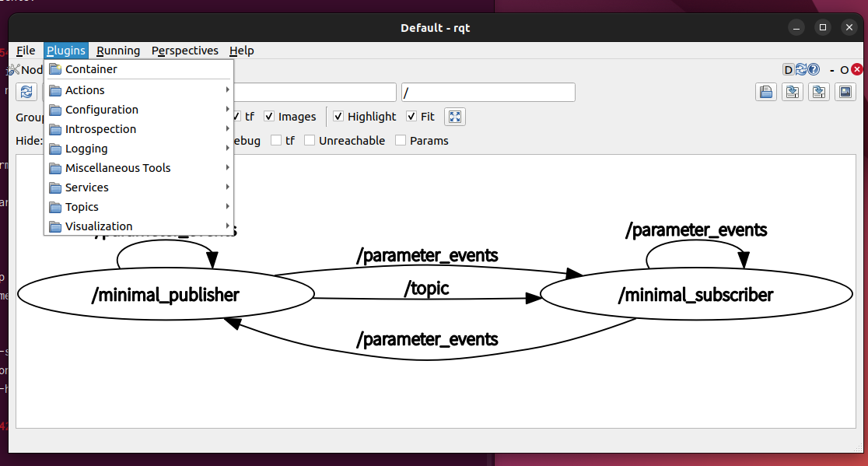This screenshot has width=868, height=466.
Task: Enable the Unreachable hide checkbox
Action: click(310, 141)
